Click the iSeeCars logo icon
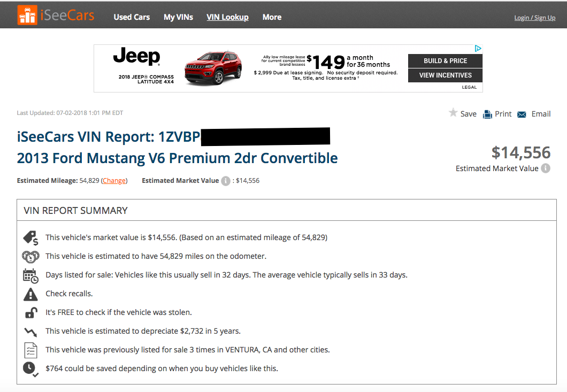567x392 pixels. click(27, 15)
